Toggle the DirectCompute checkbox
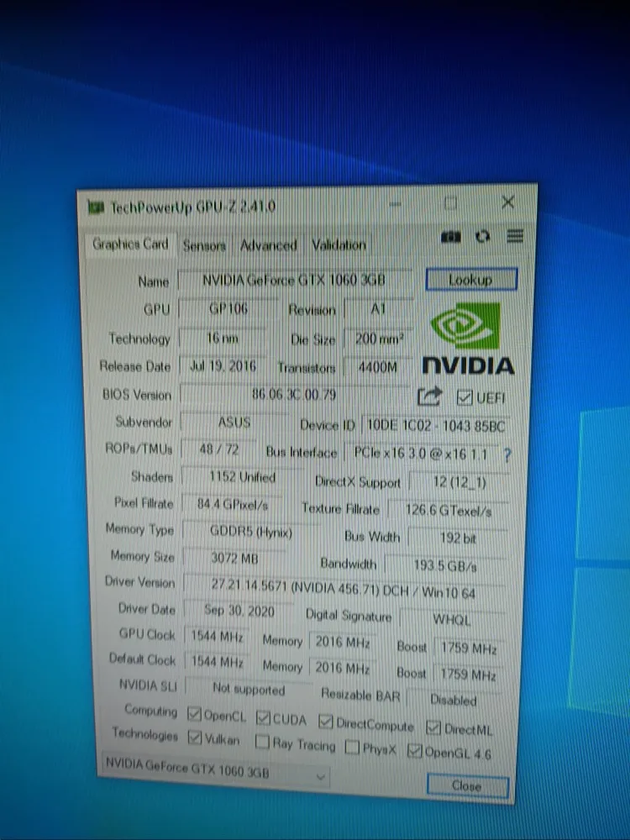The image size is (630, 840). coord(325,722)
